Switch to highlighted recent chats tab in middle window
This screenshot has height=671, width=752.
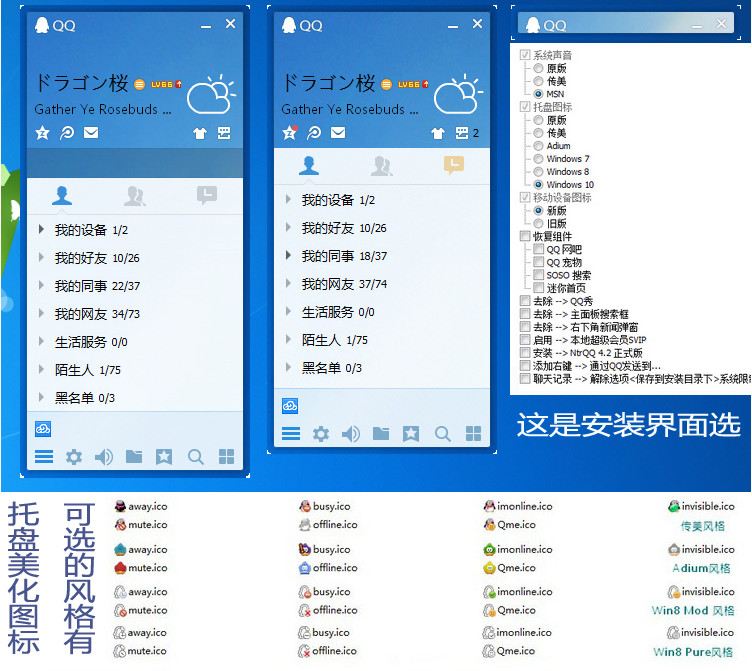pyautogui.click(x=454, y=165)
